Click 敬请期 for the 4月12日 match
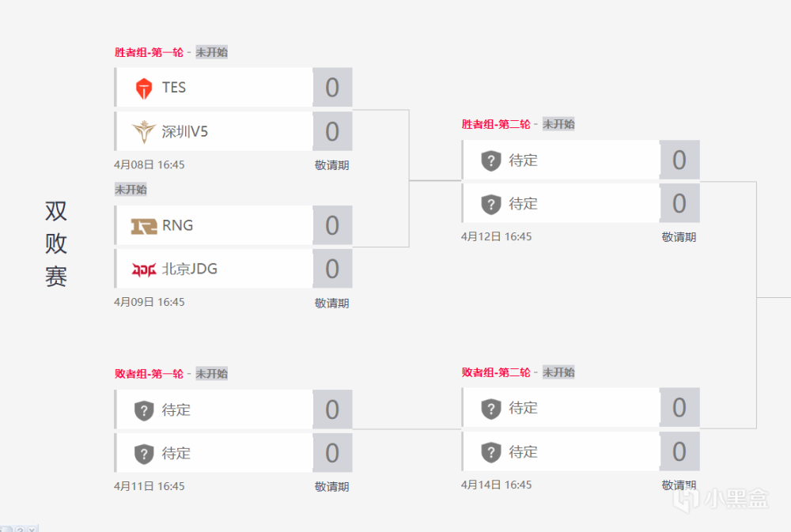Image resolution: width=791 pixels, height=532 pixels. click(x=679, y=237)
